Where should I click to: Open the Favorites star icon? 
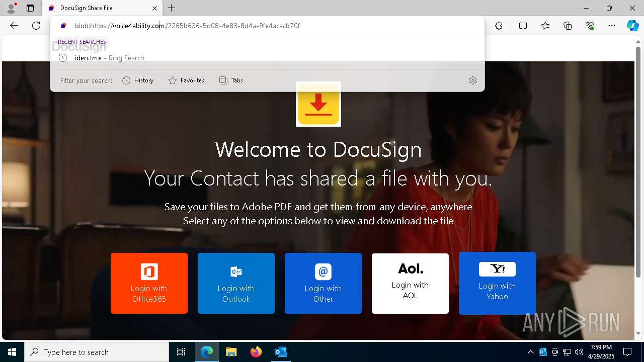545,26
